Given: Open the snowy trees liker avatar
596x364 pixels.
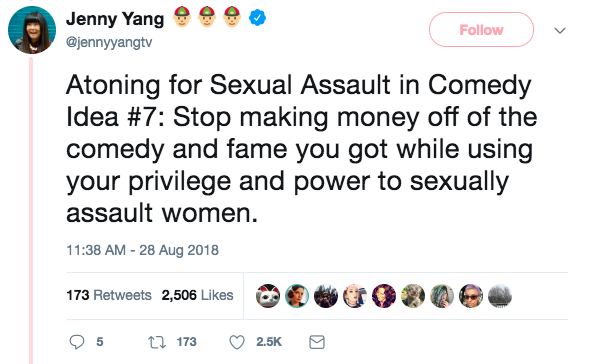Looking at the screenshot, I should pyautogui.click(x=499, y=296).
